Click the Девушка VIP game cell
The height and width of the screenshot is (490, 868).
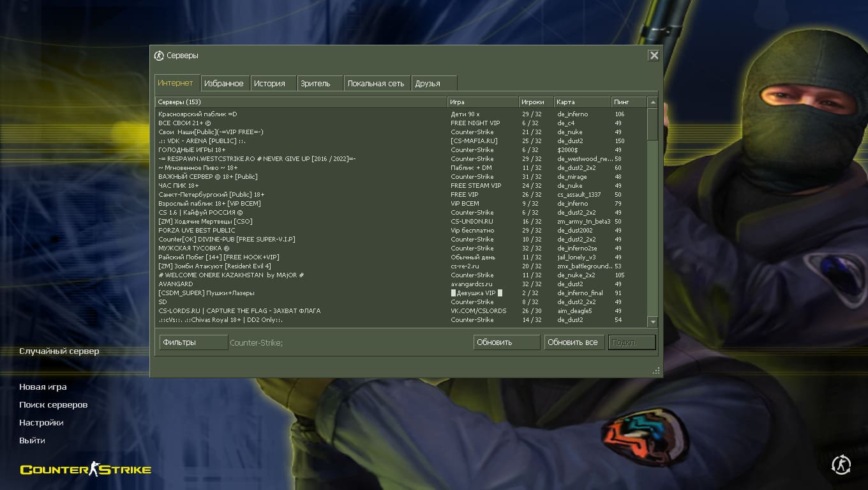click(x=476, y=293)
